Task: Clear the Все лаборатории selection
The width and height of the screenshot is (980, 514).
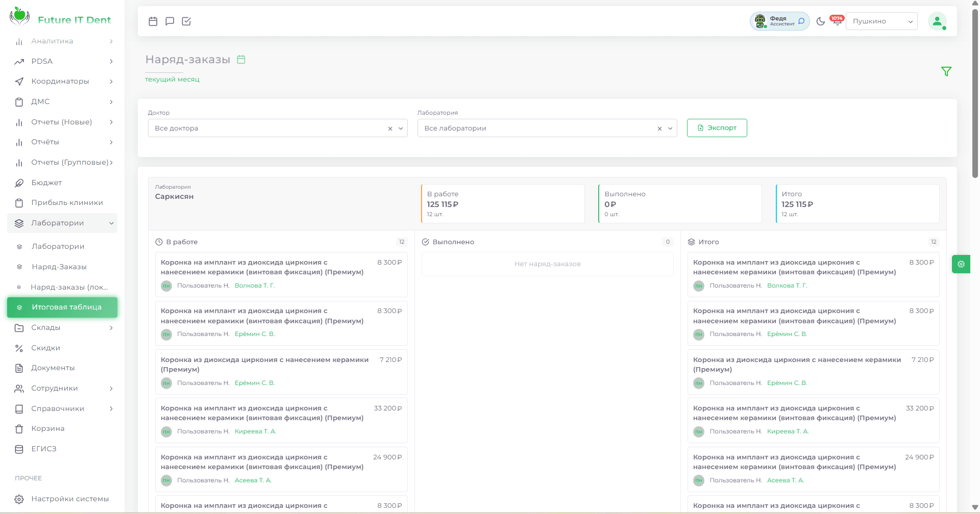Action: pos(659,128)
